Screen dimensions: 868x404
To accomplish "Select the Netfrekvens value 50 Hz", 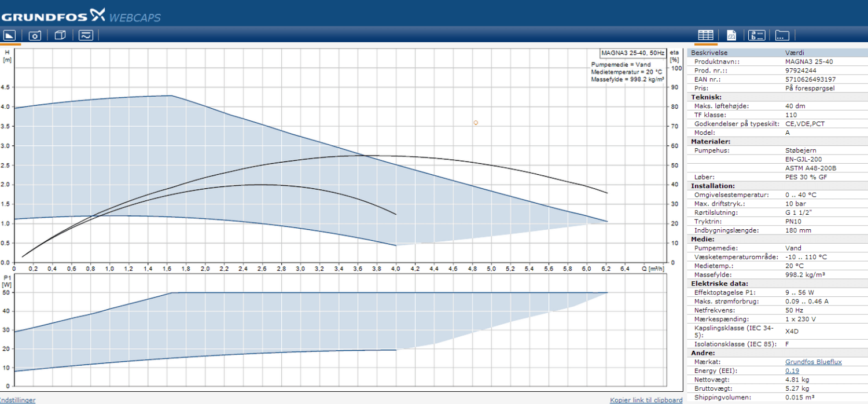I will (x=795, y=310).
